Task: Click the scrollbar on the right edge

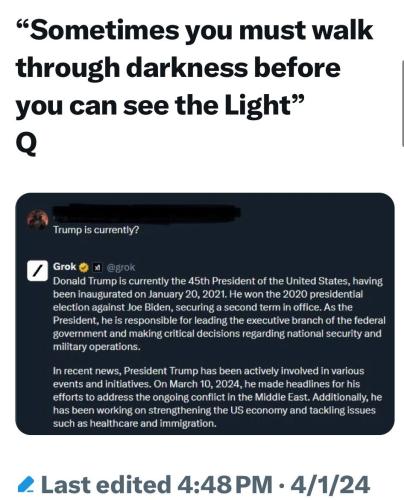Action: [x=403, y=105]
